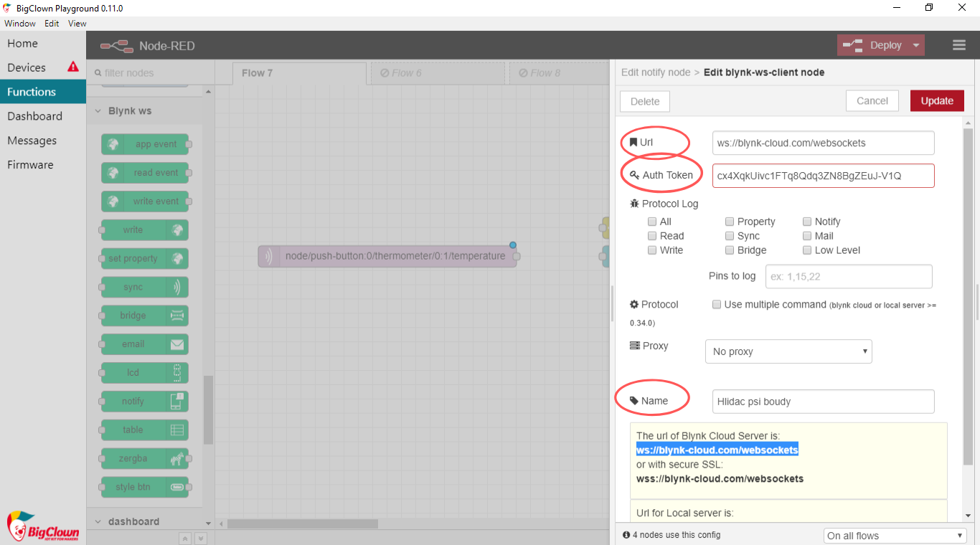Image resolution: width=980 pixels, height=545 pixels.
Task: Enable the Bridge log checkbox
Action: (x=730, y=250)
